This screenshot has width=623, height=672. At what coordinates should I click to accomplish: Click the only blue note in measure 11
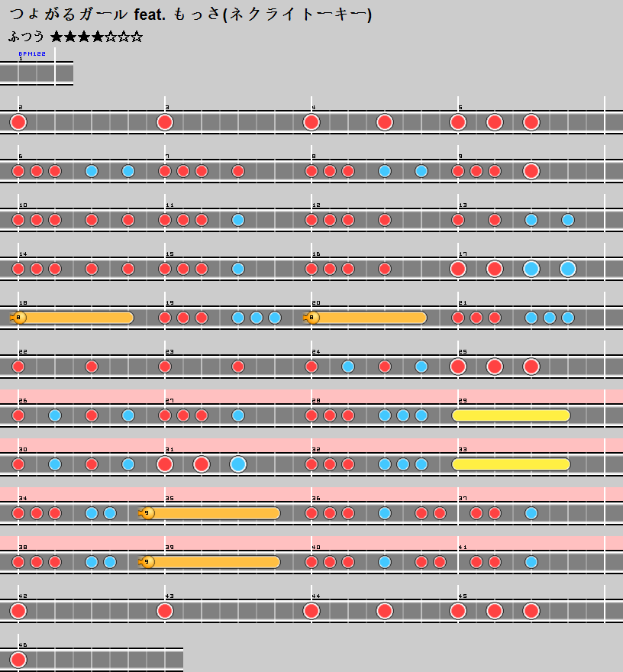click(238, 220)
